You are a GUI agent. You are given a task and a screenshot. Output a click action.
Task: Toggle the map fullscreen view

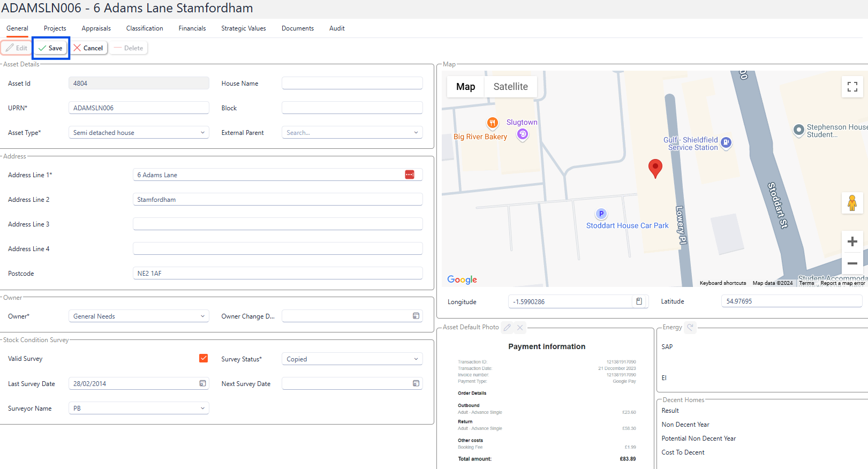(852, 87)
